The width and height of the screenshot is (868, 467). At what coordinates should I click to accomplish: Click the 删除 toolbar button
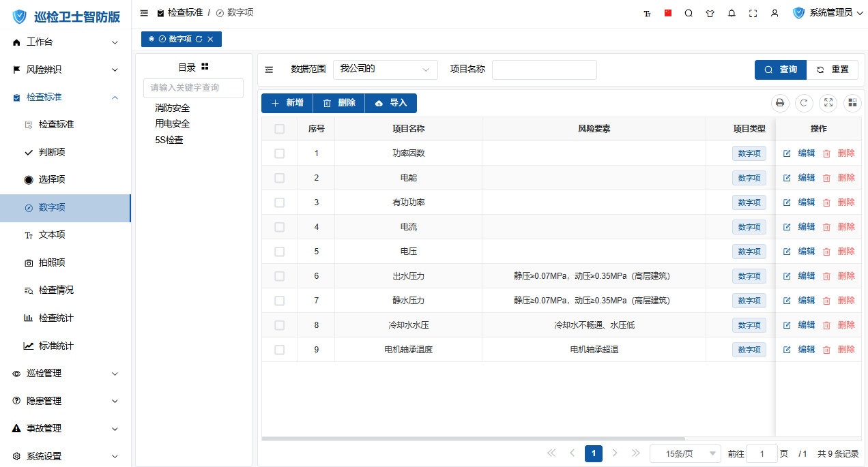coord(339,103)
